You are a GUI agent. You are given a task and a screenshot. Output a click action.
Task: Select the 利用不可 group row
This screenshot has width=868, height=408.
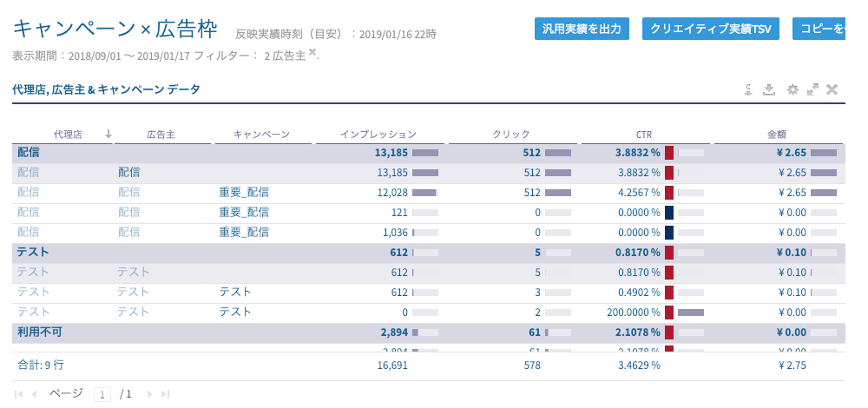40,332
